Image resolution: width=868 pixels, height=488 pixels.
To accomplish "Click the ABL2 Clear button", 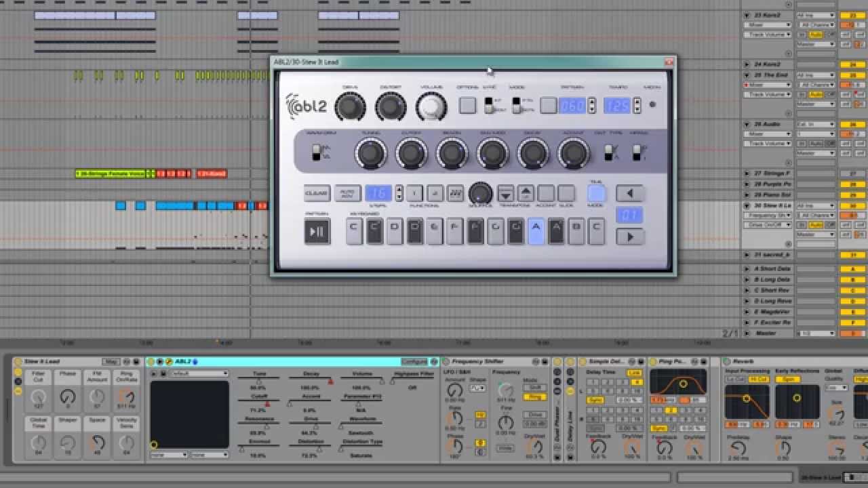I will (x=317, y=193).
